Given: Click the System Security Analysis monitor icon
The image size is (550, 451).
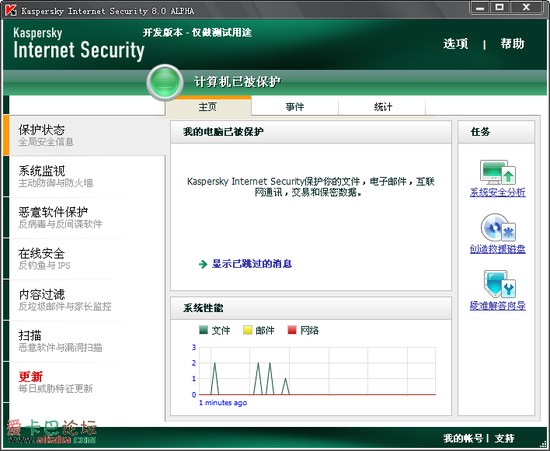Looking at the screenshot, I should pos(497,173).
